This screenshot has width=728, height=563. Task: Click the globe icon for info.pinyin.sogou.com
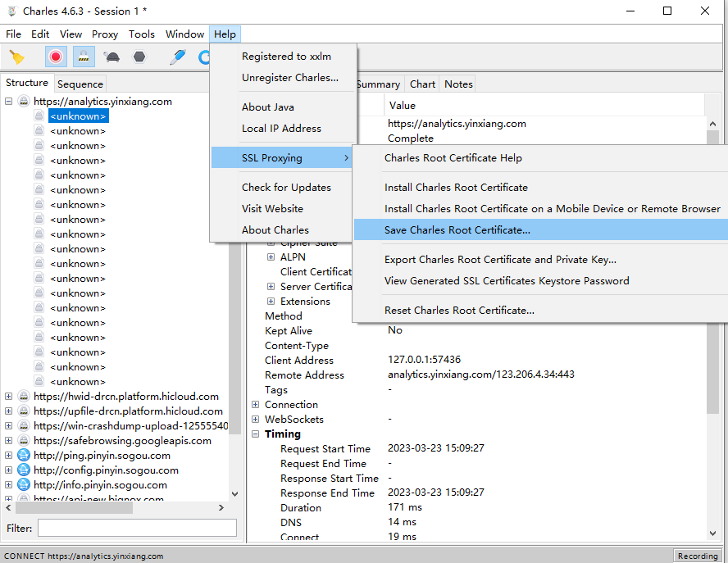24,485
